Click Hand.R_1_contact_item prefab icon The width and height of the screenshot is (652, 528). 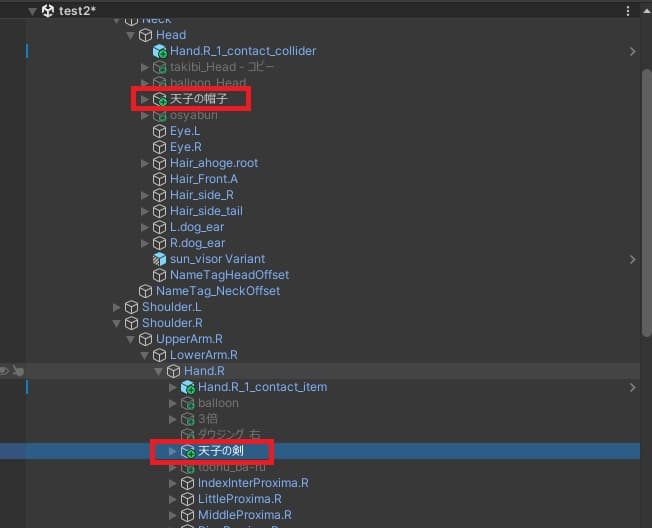point(188,387)
